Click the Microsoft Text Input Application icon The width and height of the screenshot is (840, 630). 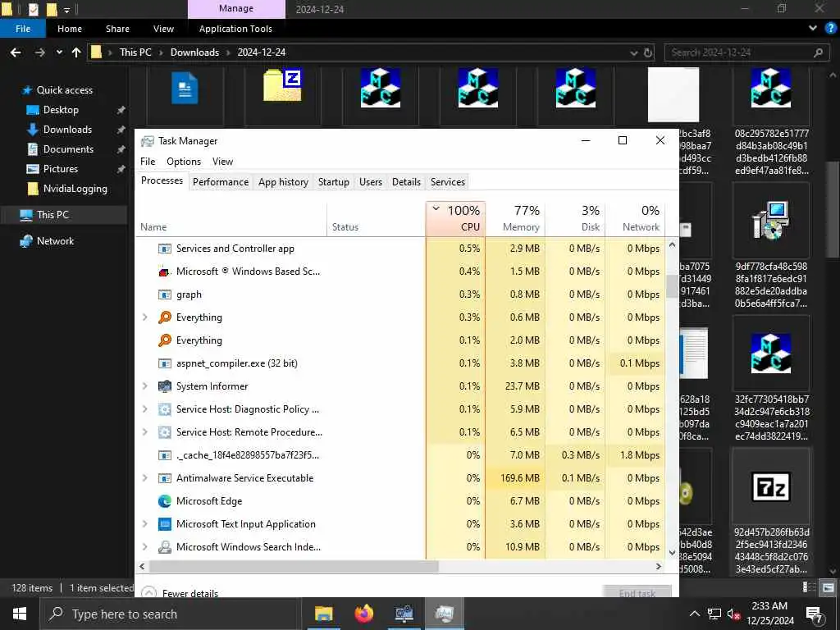click(x=164, y=524)
